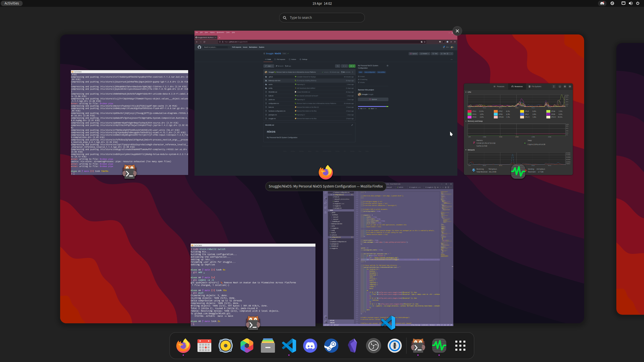The image size is (644, 362).
Task: Select the Visual Studio Code window thumbnail
Action: (x=388, y=254)
